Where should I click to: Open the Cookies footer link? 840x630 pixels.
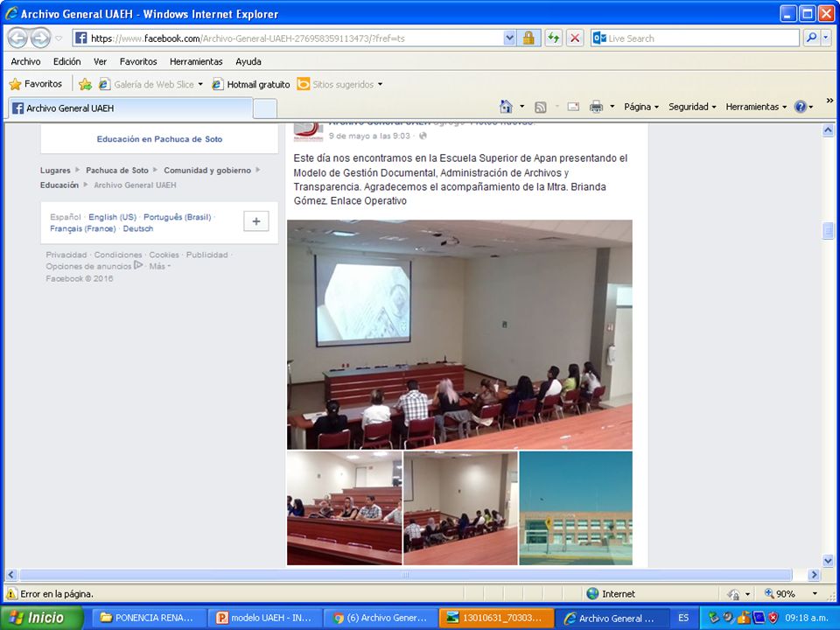(164, 255)
